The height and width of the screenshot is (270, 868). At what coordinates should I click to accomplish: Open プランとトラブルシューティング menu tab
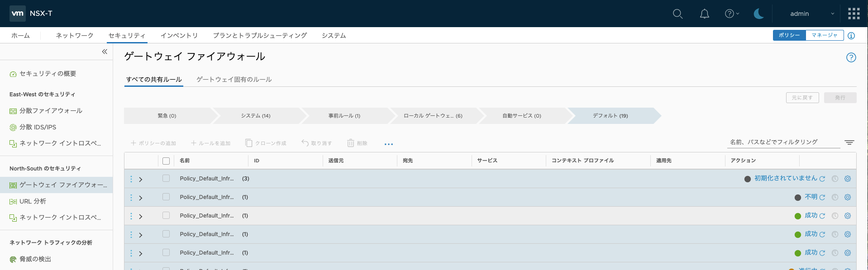[260, 35]
